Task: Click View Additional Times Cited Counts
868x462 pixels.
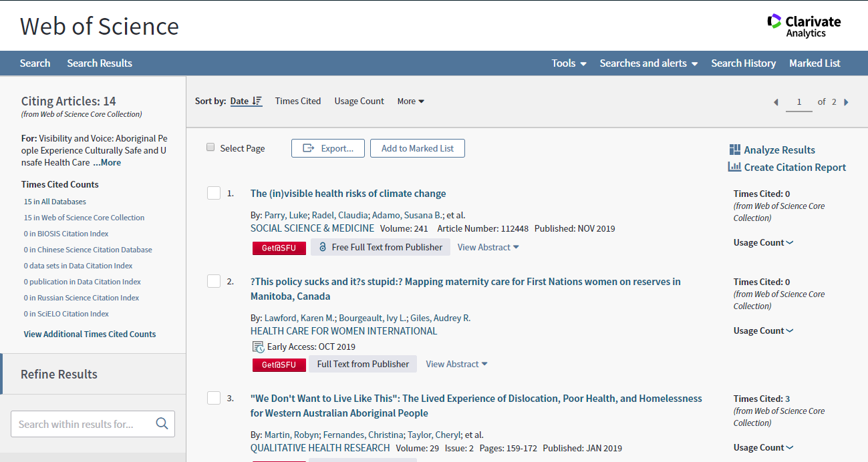Action: (x=90, y=334)
